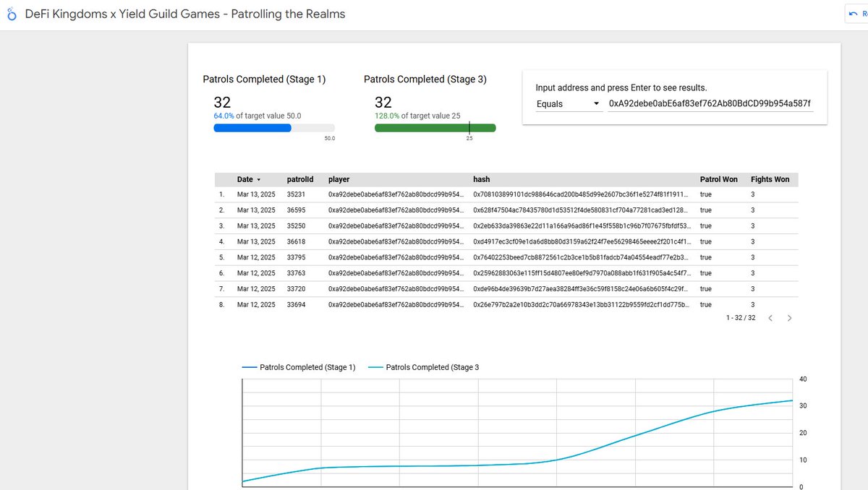Click patrolId 33720 cell

(x=296, y=289)
